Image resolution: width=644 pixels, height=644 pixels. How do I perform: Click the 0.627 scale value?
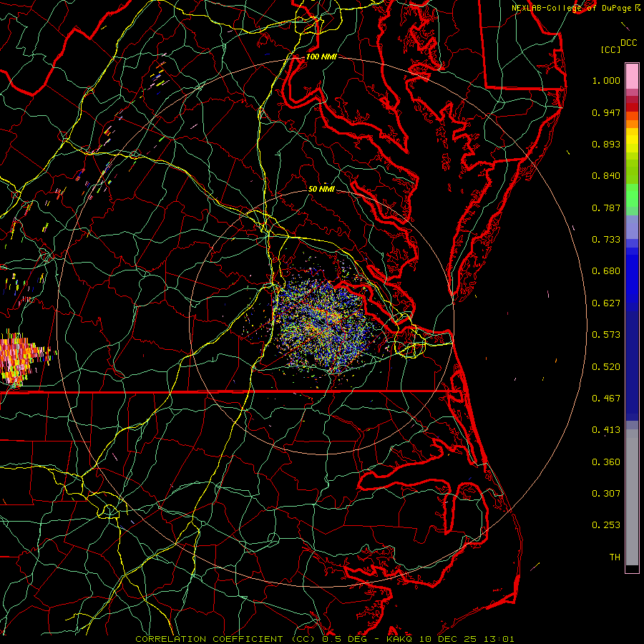coord(606,303)
